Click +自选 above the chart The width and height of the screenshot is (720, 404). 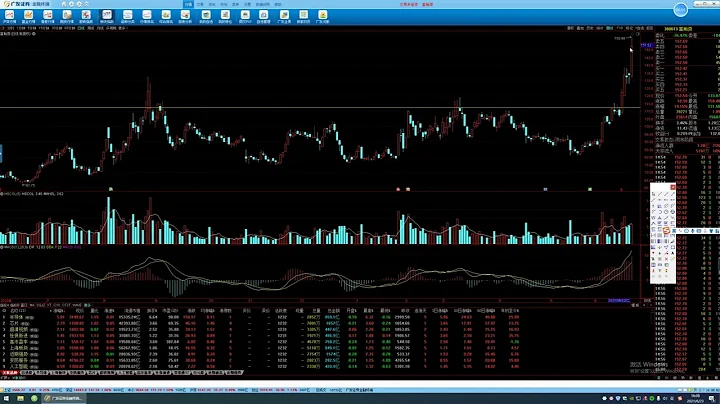tap(640, 28)
